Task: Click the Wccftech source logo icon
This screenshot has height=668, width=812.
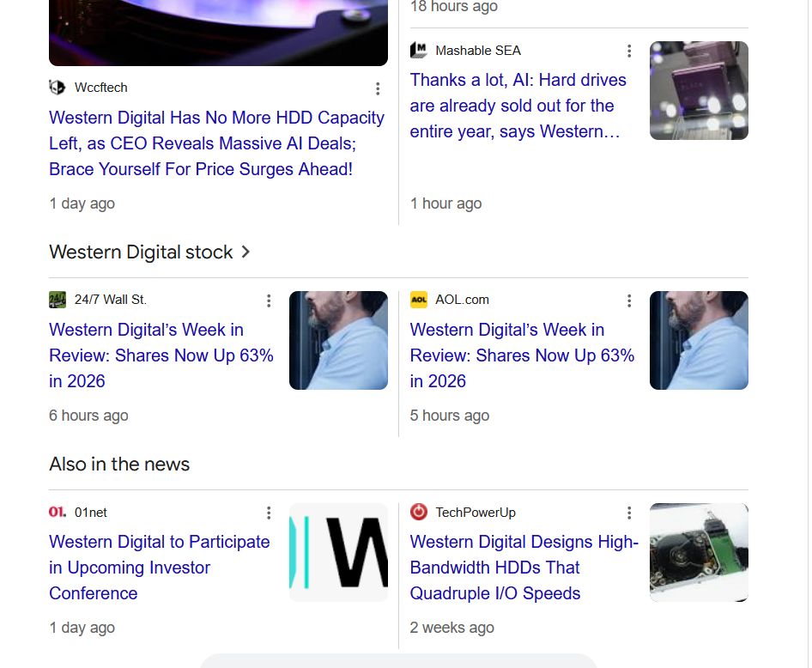Action: pos(58,88)
